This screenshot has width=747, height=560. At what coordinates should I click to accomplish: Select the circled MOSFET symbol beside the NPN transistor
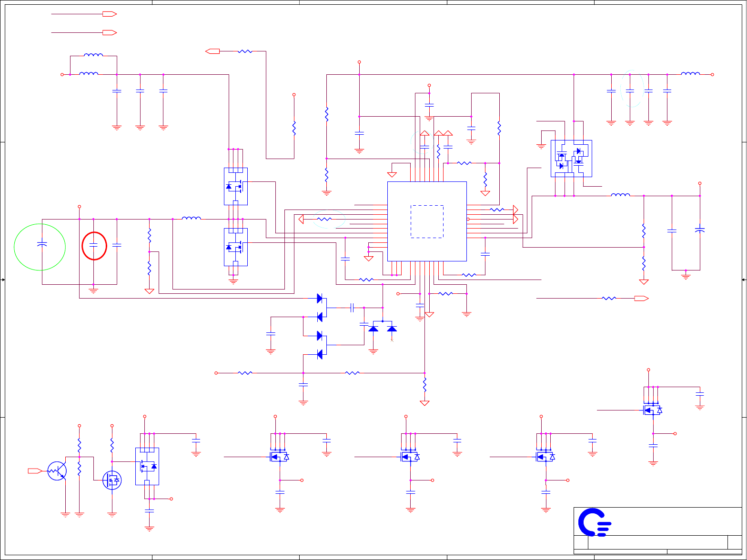(x=112, y=480)
